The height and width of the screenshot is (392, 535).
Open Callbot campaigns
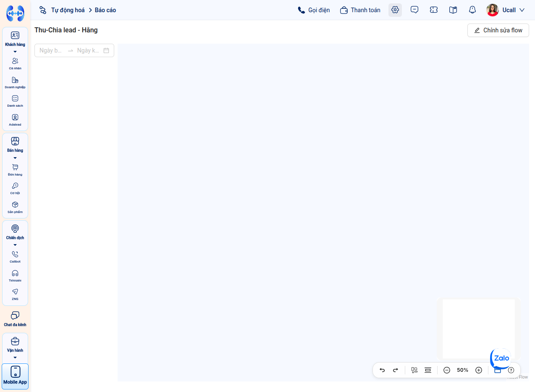[15, 257]
